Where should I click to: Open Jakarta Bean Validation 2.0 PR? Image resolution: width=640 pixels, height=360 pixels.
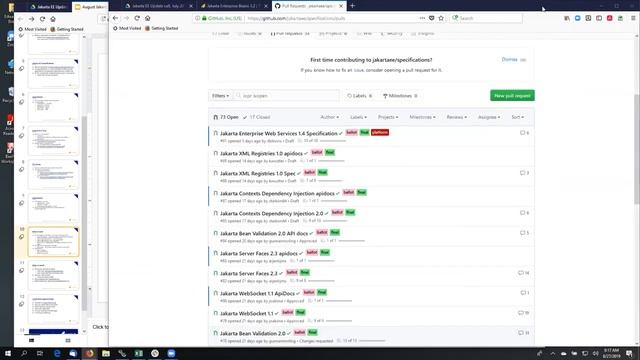point(253,333)
